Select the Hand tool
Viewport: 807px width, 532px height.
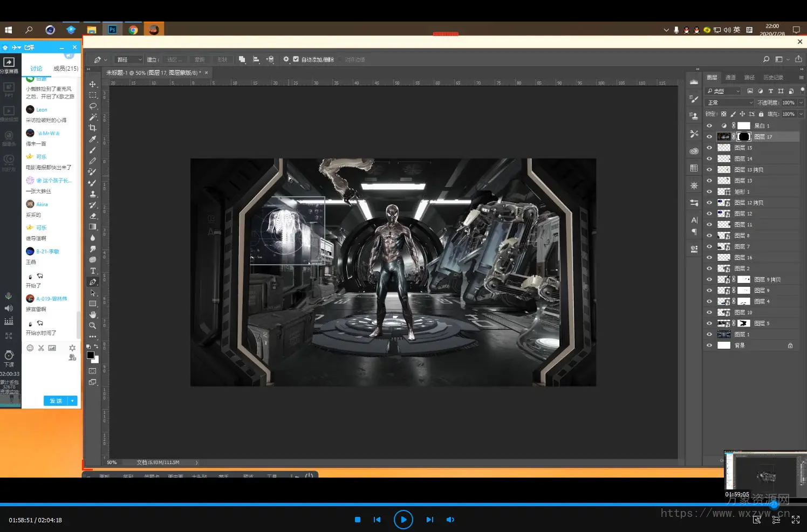[x=93, y=314]
